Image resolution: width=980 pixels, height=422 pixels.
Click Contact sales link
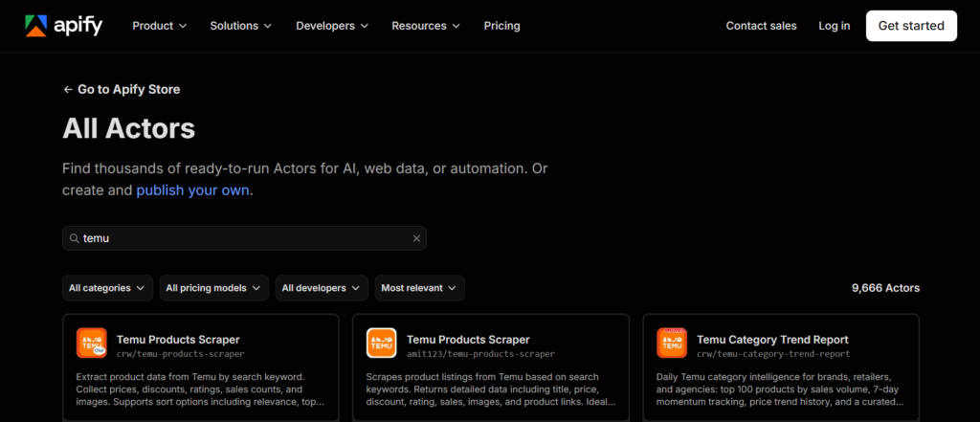point(761,26)
